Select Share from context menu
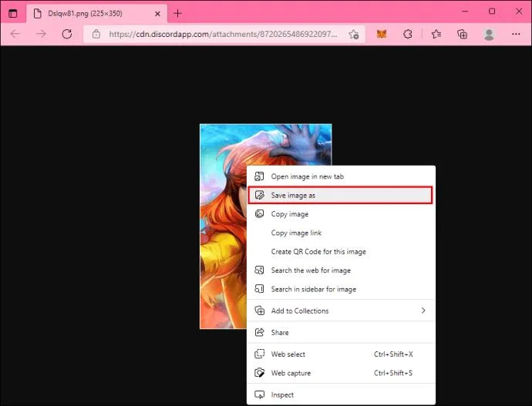Viewport: 532px width, 406px height. [x=341, y=332]
